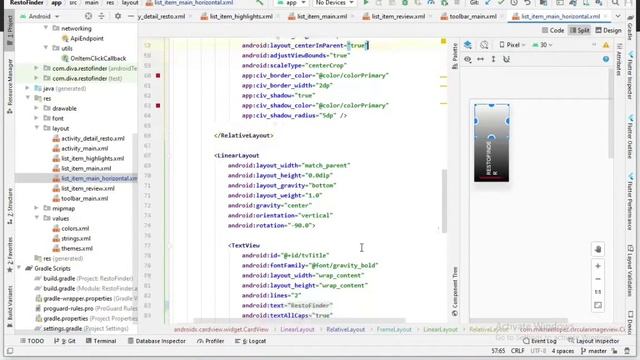Viewport: 640px width, 360px height.
Task: Click the 4 spaces indent indicator
Action: pyautogui.click(x=562, y=351)
